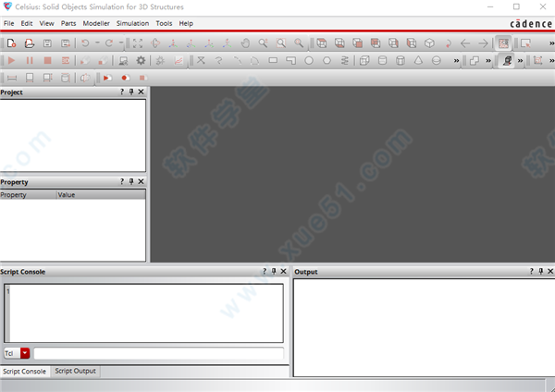Fit the view to window
The height and width of the screenshot is (392, 555).
pos(138,43)
